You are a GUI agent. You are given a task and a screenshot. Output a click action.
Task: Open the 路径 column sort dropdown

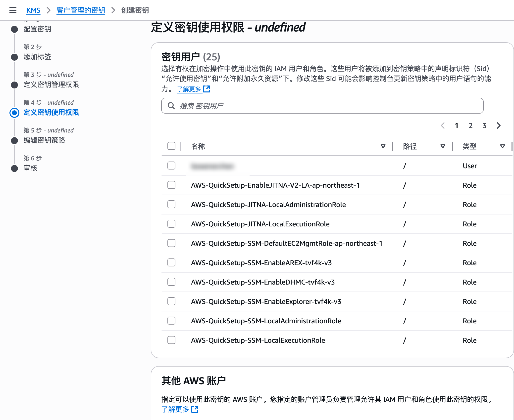point(443,146)
